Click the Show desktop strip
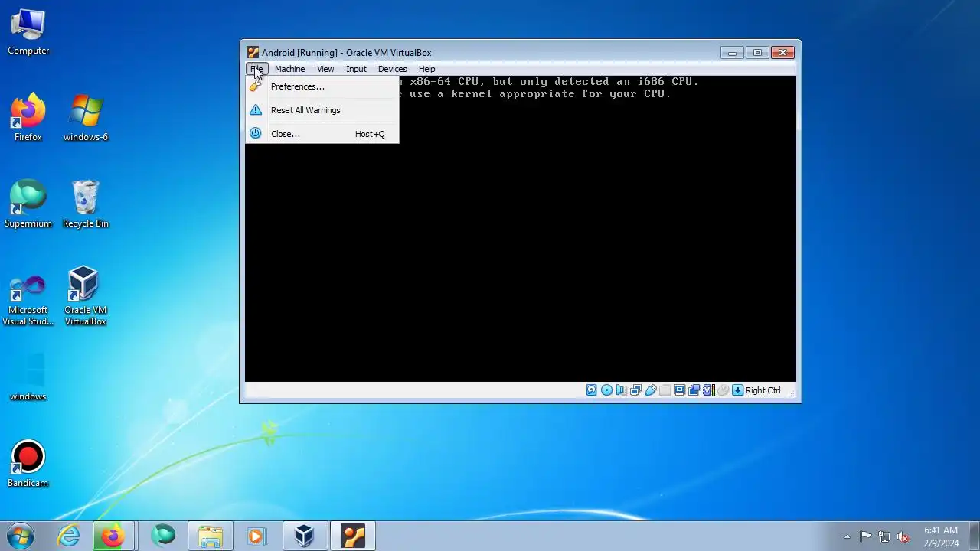 974,536
